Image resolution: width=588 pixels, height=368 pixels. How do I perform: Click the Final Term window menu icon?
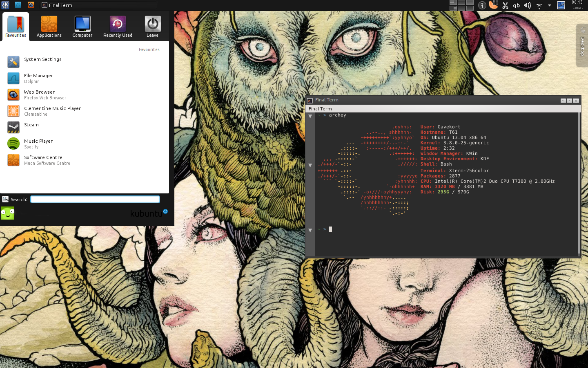pyautogui.click(x=310, y=100)
